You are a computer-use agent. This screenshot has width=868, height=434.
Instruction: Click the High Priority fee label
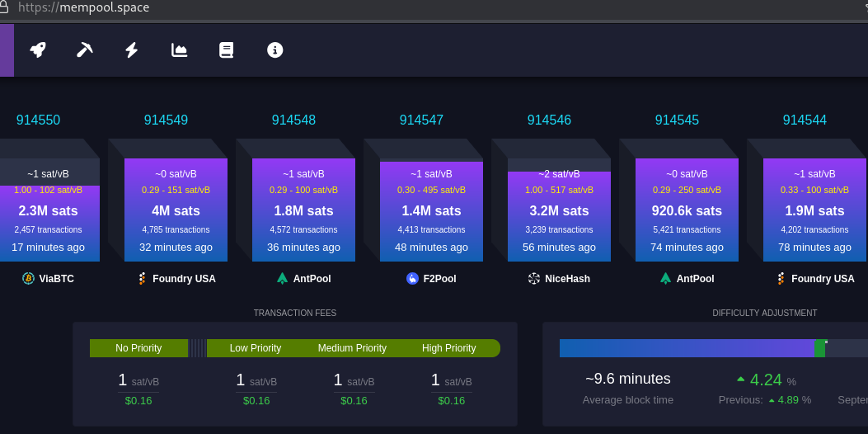pos(449,348)
